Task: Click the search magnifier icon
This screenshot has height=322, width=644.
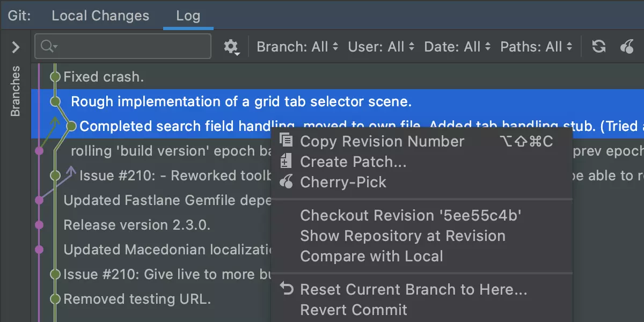Action: click(x=47, y=47)
